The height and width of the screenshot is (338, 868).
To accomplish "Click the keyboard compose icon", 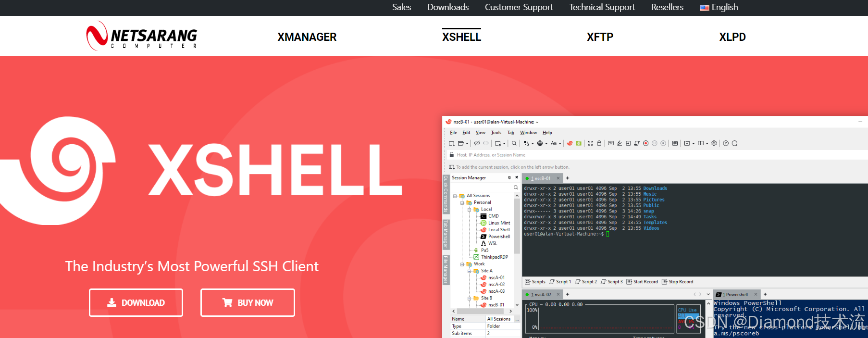I will pyautogui.click(x=611, y=143).
